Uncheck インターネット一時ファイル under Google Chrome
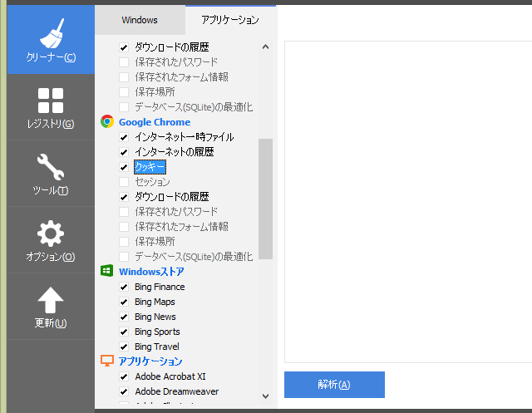This screenshot has width=532, height=413. pyautogui.click(x=124, y=137)
